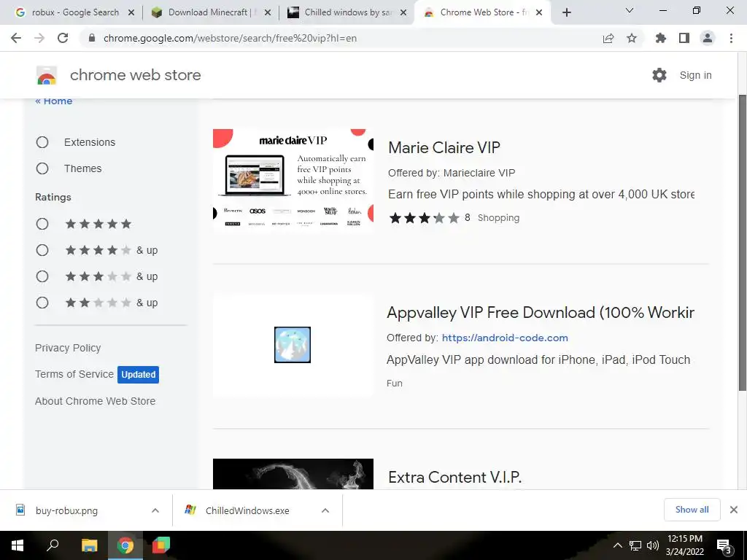The height and width of the screenshot is (560, 747).
Task: Select the Themes filter radio button
Action: [x=42, y=168]
